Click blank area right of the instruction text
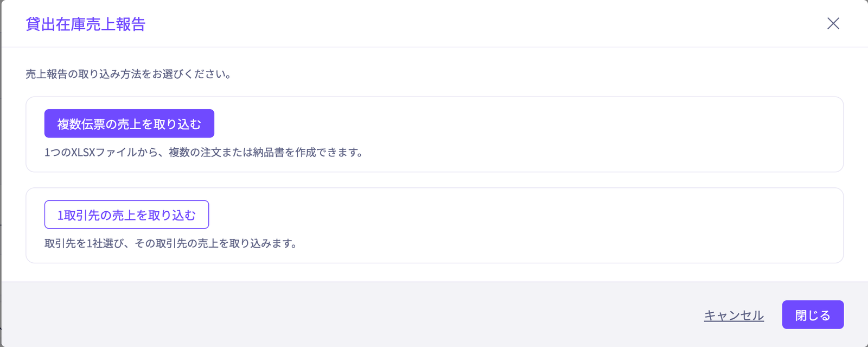Image resolution: width=868 pixels, height=347 pixels. point(537,74)
